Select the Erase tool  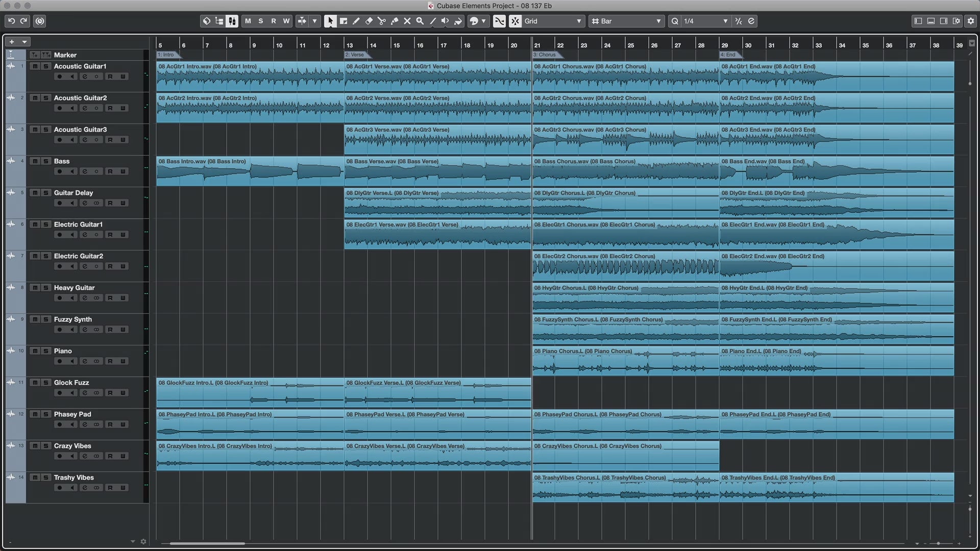click(369, 21)
